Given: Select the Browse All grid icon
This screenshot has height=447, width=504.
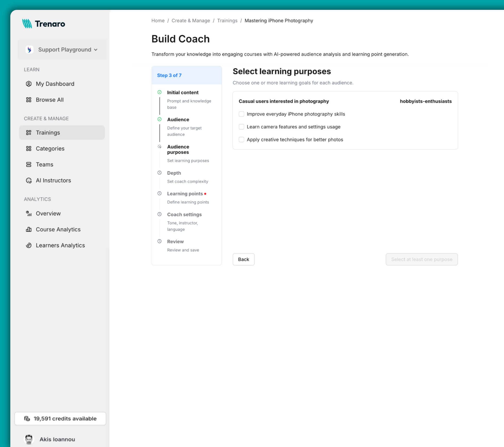Looking at the screenshot, I should coord(29,100).
